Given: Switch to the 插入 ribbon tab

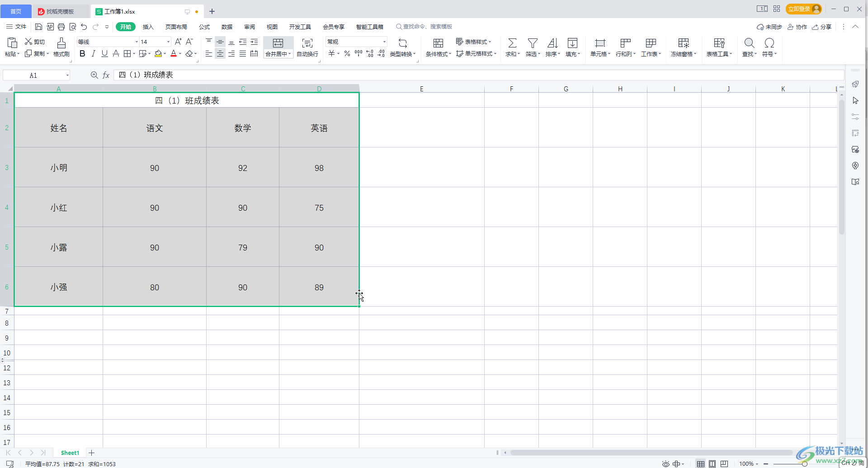Looking at the screenshot, I should coord(148,27).
